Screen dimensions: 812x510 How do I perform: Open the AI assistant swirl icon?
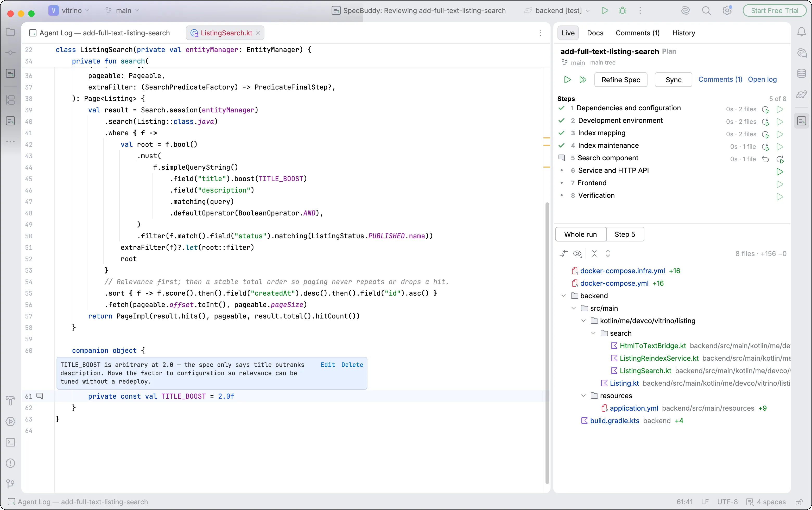(x=685, y=10)
